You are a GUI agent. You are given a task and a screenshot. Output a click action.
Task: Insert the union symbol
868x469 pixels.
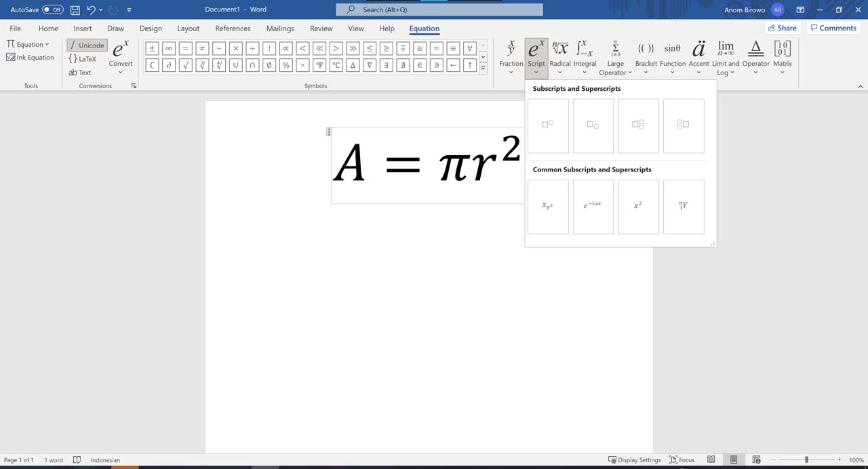[235, 65]
